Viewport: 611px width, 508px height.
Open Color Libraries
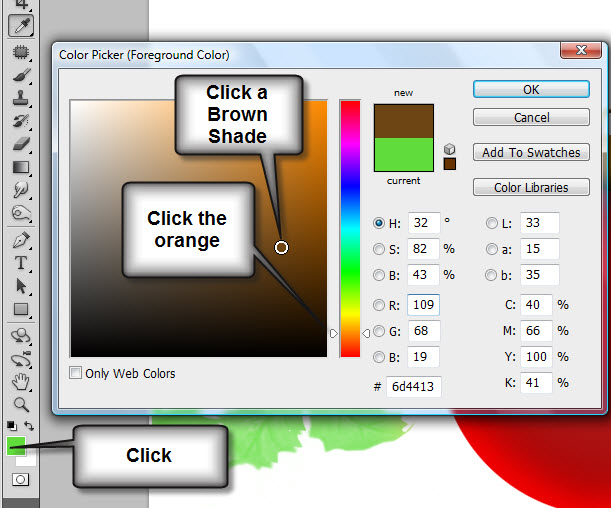click(x=531, y=187)
